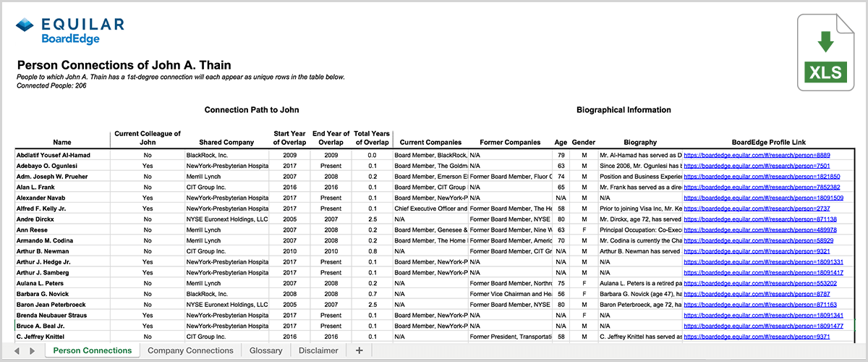Image resolution: width=868 pixels, height=362 pixels.
Task: Select Start Year of Overlap header
Action: coord(292,138)
